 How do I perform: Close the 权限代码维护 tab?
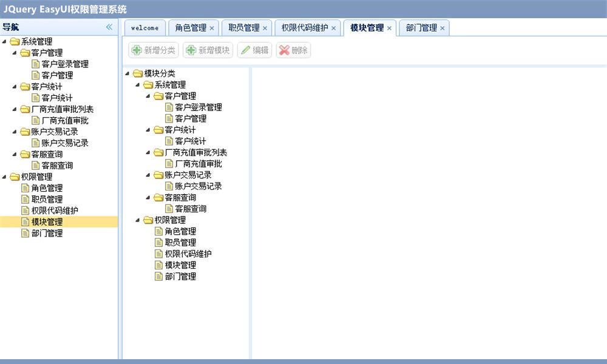[333, 29]
